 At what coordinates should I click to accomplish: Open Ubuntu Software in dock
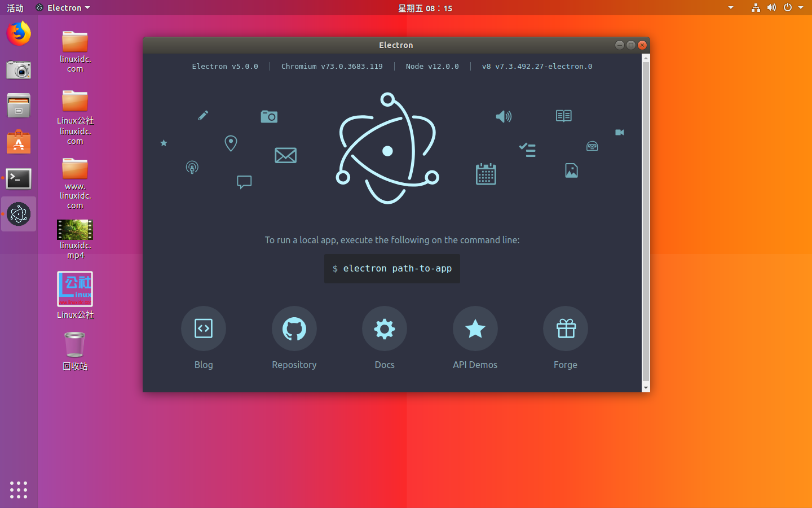(19, 142)
